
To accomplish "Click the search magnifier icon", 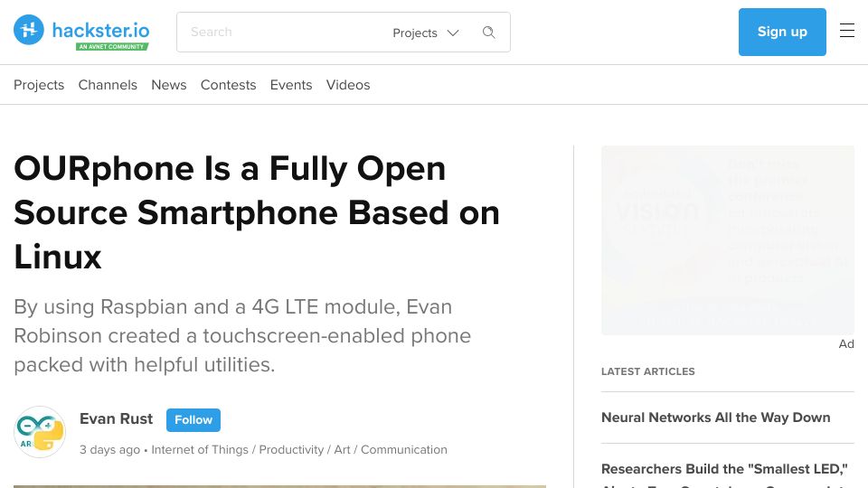I will [x=488, y=33].
